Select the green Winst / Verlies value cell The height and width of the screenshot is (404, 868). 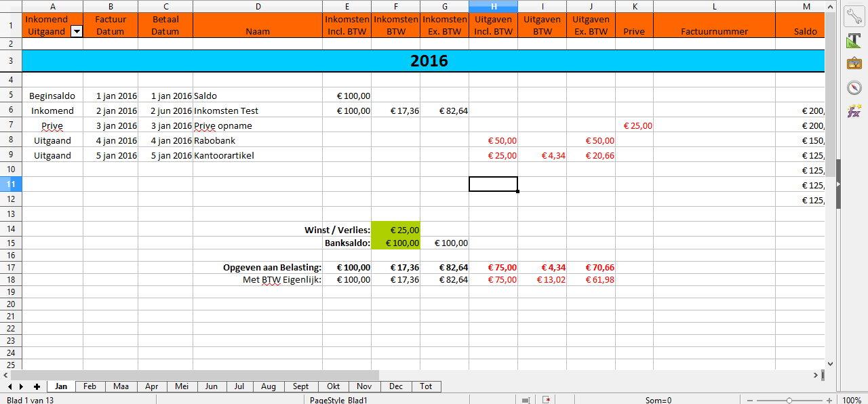point(395,230)
